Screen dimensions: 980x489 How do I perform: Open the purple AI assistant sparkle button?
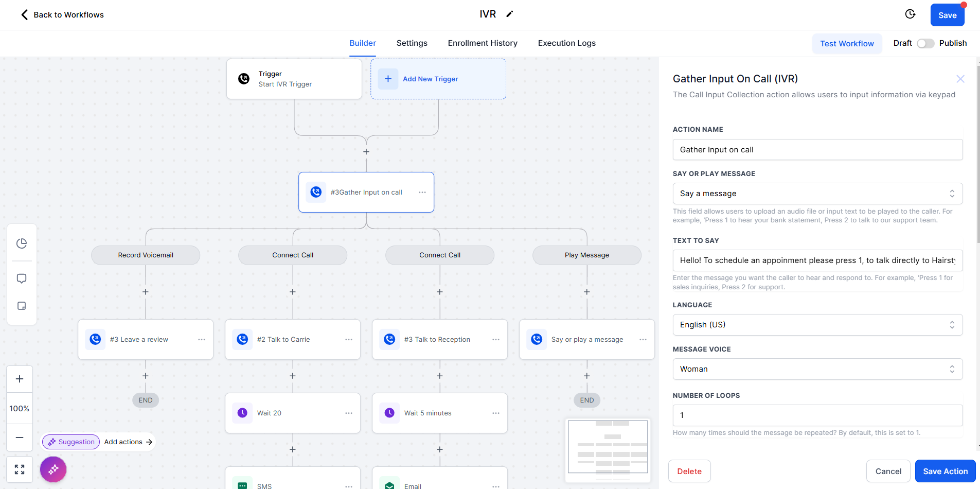click(54, 469)
